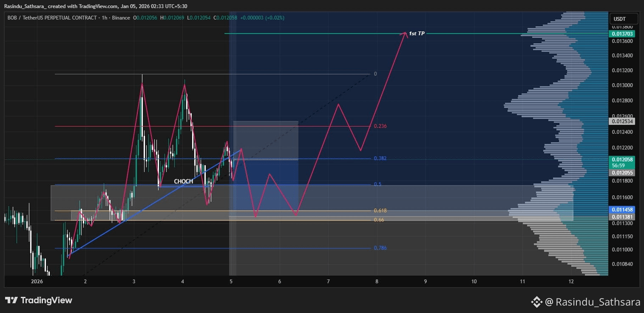The width and height of the screenshot is (644, 313).
Task: Click date 9 on the time axis
Action: tap(426, 282)
